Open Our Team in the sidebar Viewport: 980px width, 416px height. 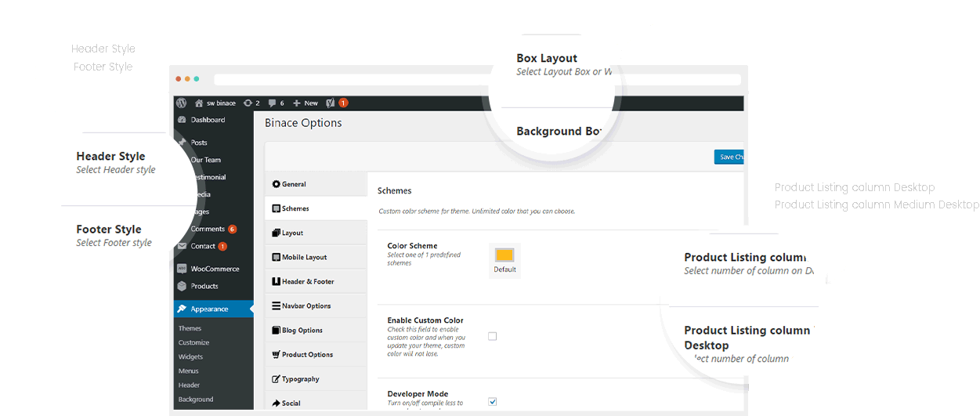tap(206, 160)
